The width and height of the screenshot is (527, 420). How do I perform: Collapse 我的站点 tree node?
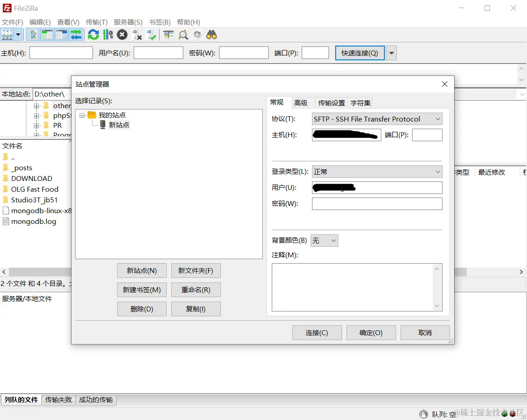(82, 115)
